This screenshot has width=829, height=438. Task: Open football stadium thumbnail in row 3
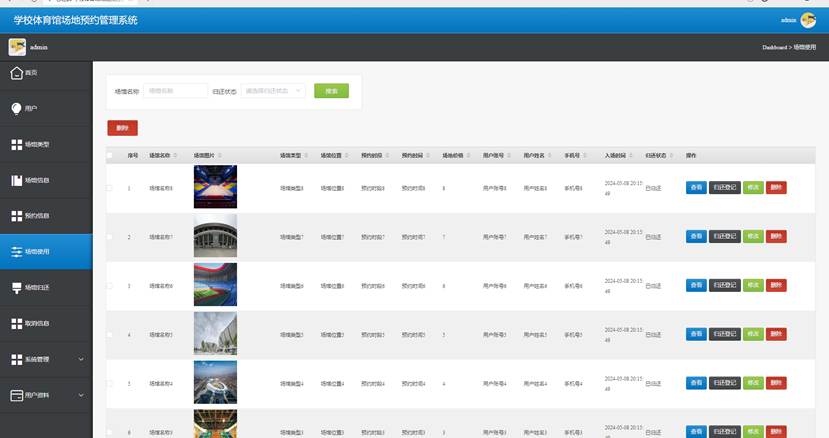(x=215, y=285)
